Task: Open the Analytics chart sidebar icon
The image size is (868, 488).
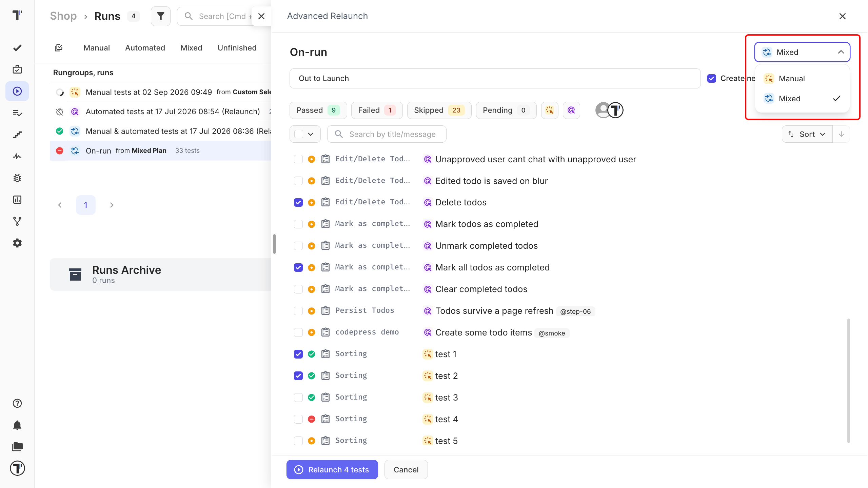Action: pos(17,200)
